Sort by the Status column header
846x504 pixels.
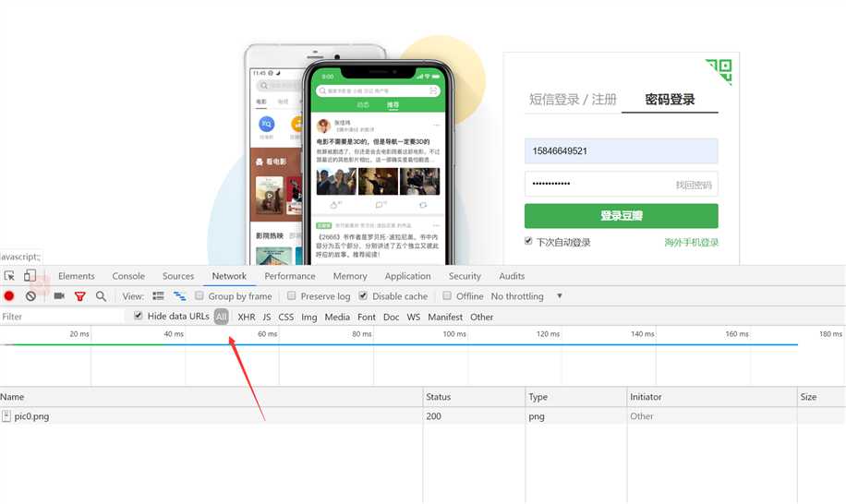click(x=474, y=397)
